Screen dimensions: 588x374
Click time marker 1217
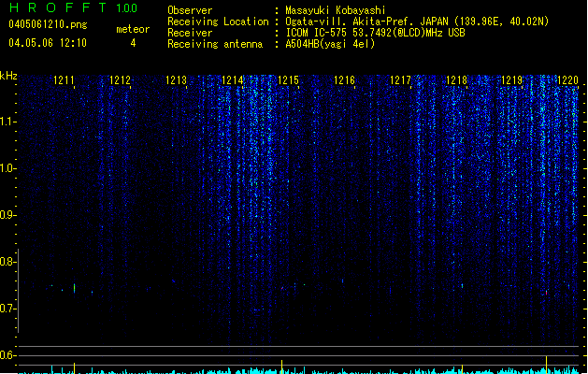[400, 80]
